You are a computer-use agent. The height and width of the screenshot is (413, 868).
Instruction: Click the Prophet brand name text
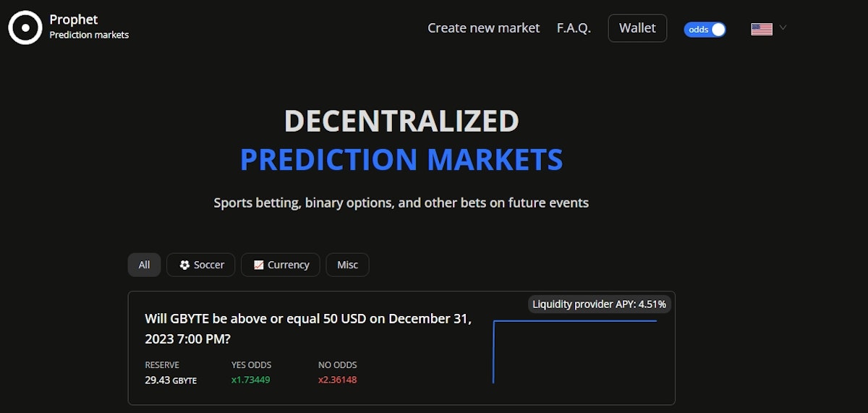pyautogui.click(x=74, y=20)
